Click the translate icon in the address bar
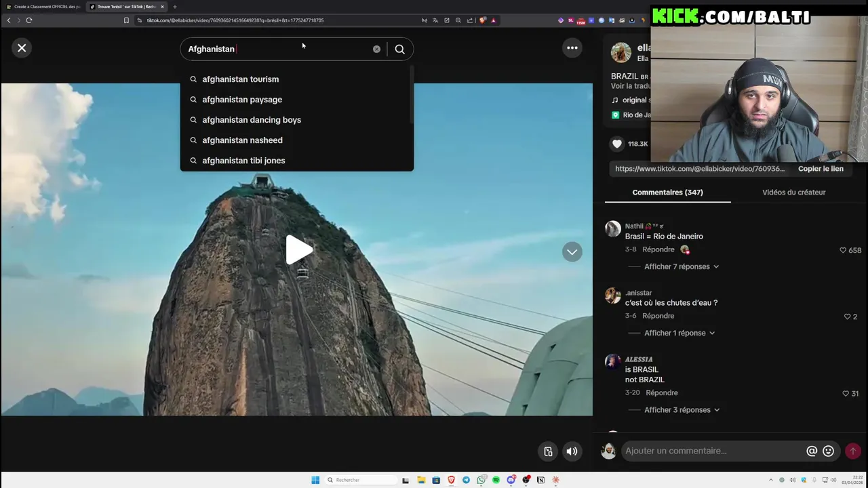This screenshot has width=868, height=488. 435,20
